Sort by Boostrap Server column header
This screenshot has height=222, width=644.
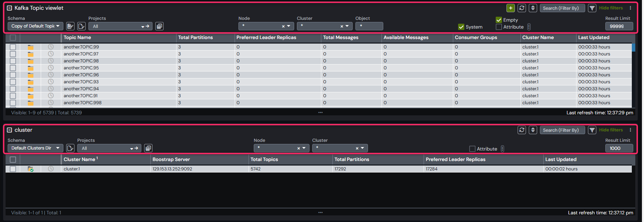(x=171, y=160)
